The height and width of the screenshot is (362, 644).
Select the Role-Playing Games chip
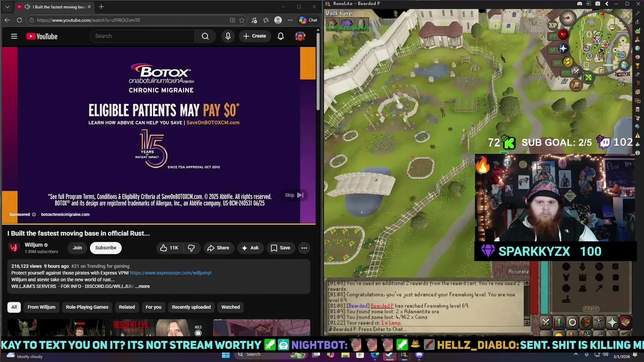coord(87,307)
